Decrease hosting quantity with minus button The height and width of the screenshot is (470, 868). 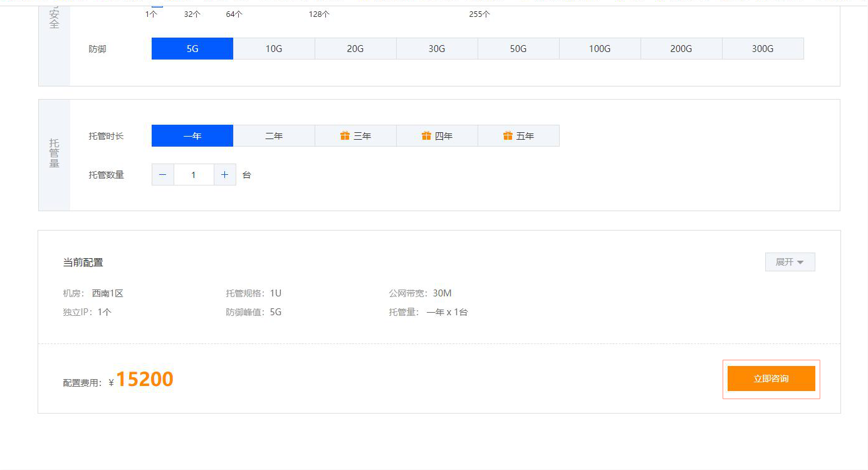tap(163, 175)
